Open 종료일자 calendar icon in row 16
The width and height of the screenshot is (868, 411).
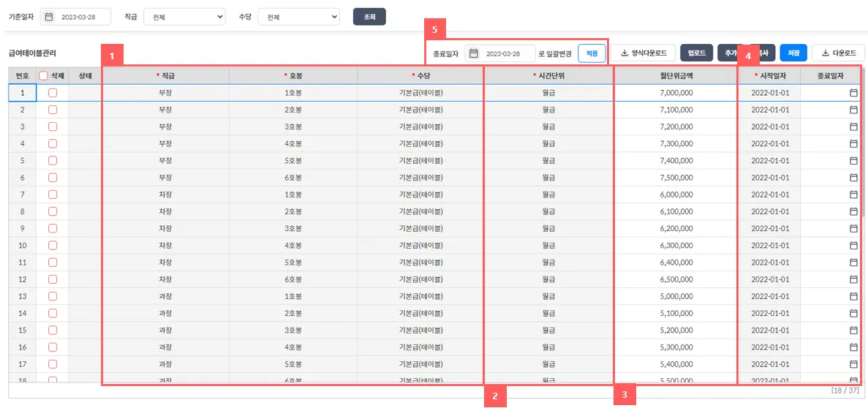[853, 347]
